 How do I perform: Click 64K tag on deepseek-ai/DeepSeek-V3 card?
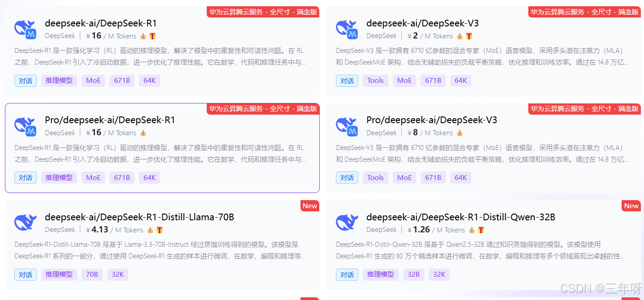coord(461,81)
